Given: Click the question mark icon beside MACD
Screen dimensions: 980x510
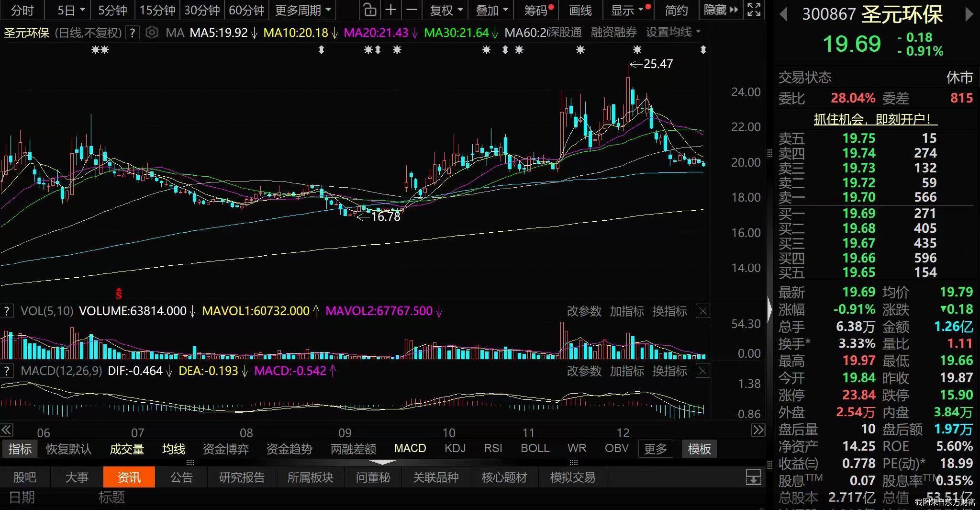Looking at the screenshot, I should click(x=7, y=371).
